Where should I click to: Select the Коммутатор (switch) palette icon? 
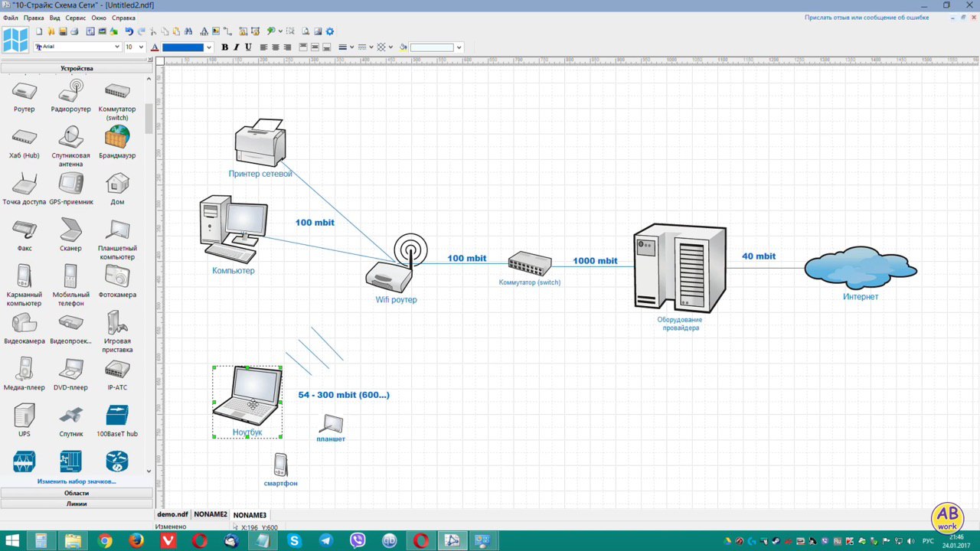tap(117, 92)
